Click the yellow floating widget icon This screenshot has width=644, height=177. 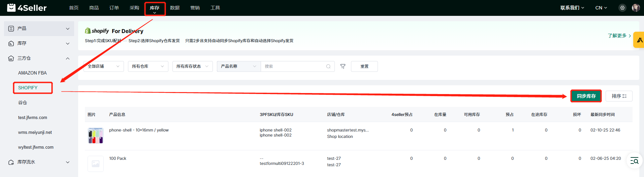coord(639,40)
